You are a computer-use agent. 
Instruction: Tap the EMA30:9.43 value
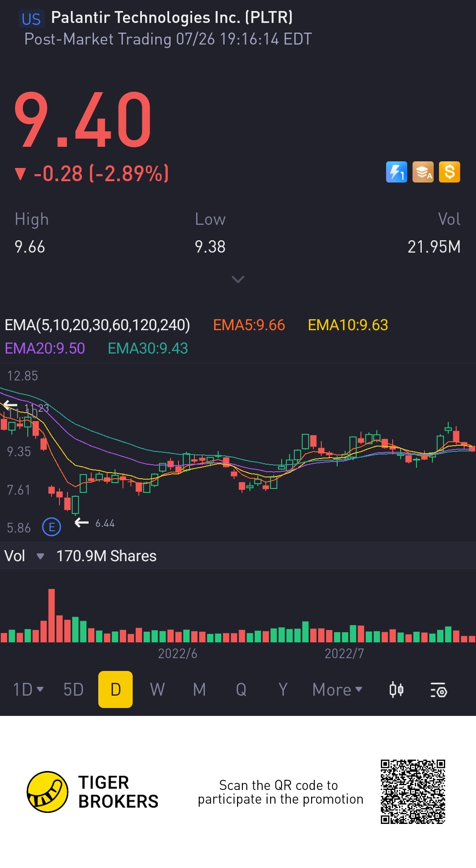(148, 348)
